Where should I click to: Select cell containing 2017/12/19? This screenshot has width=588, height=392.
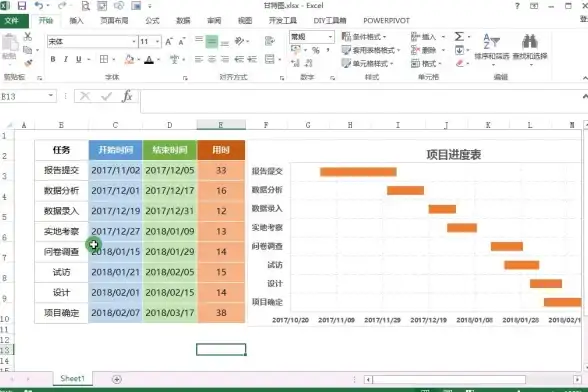tap(116, 211)
